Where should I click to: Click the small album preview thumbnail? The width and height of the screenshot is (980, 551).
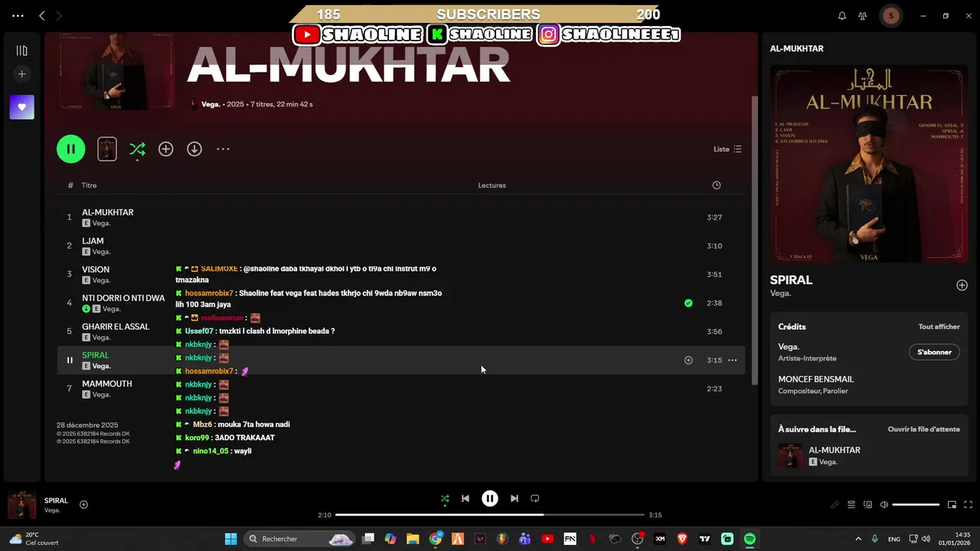(x=107, y=149)
